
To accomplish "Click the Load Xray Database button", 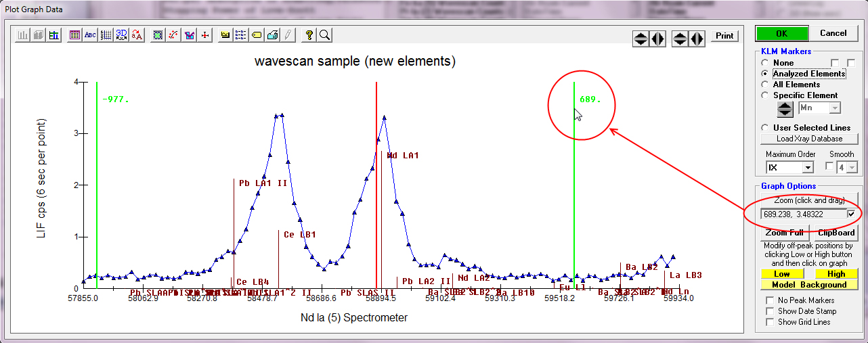I will pos(809,139).
